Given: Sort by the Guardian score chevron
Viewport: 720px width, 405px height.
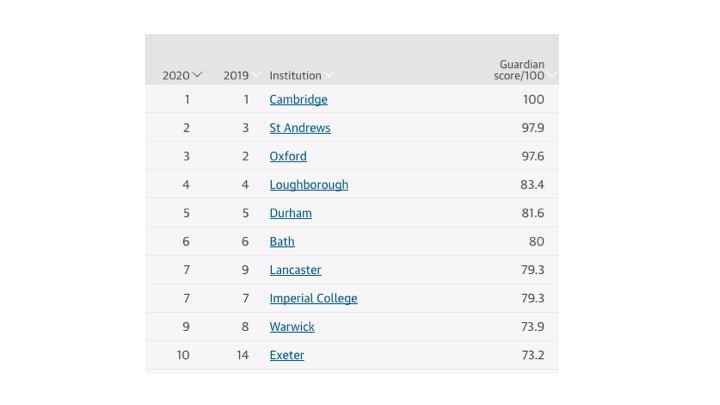Looking at the screenshot, I should pos(551,75).
